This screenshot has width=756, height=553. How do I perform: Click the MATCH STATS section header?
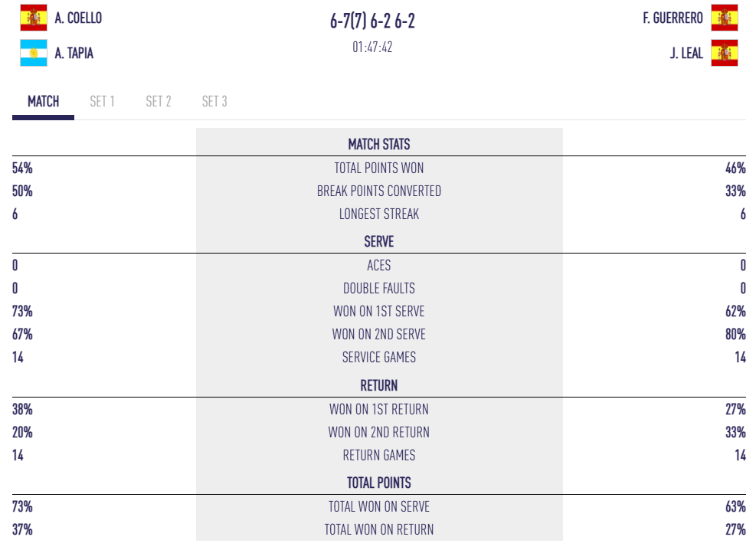(x=378, y=144)
